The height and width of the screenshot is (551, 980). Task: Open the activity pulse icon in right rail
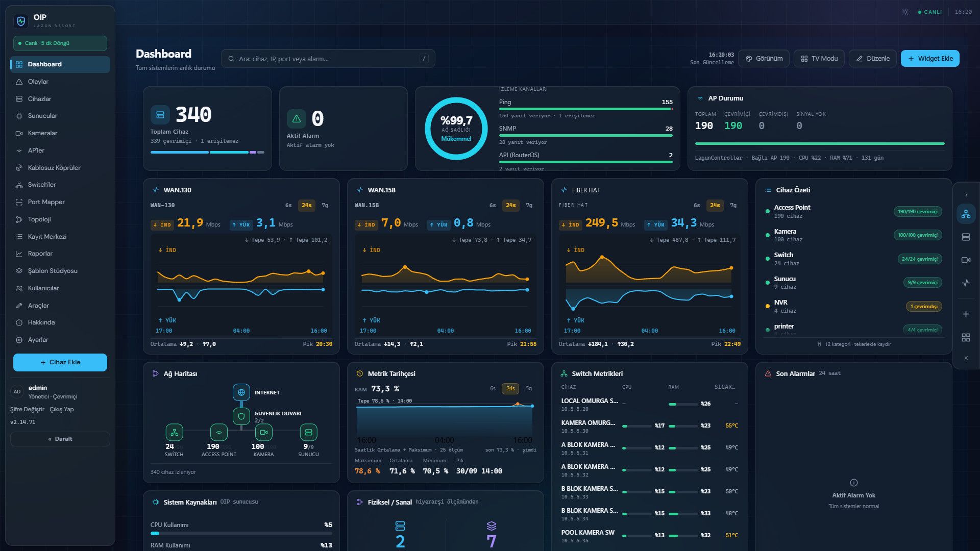click(x=966, y=283)
